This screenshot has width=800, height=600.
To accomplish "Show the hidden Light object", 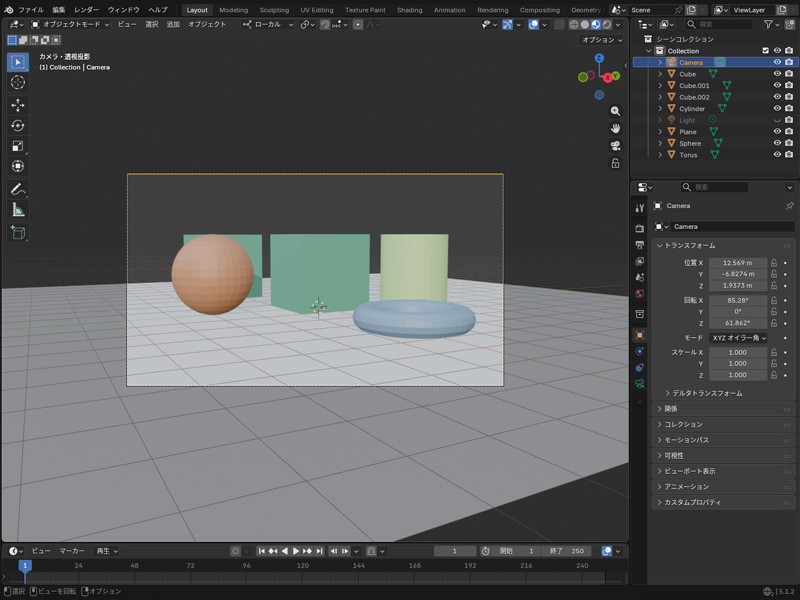I will [x=777, y=120].
